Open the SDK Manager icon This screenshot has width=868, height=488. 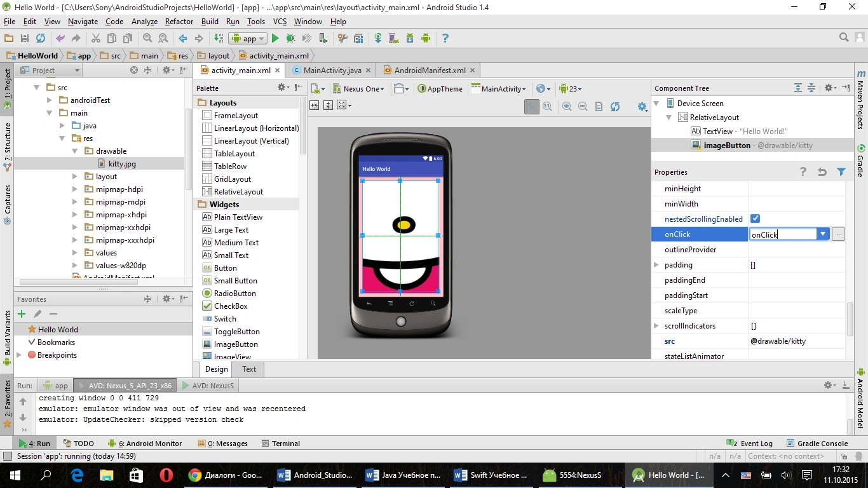pyautogui.click(x=410, y=38)
